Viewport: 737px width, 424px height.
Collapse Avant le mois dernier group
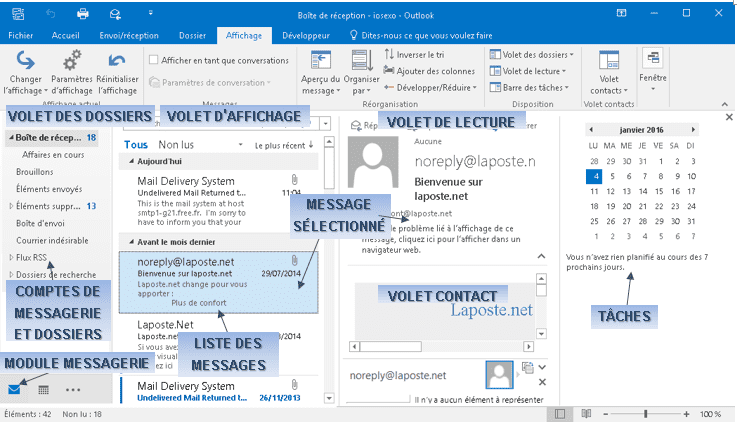[x=132, y=242]
